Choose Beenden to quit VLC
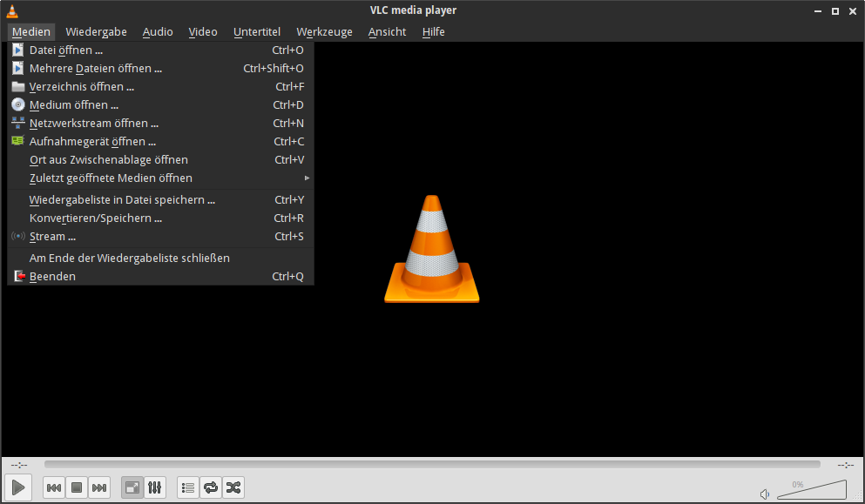This screenshot has height=504, width=865. pos(160,276)
